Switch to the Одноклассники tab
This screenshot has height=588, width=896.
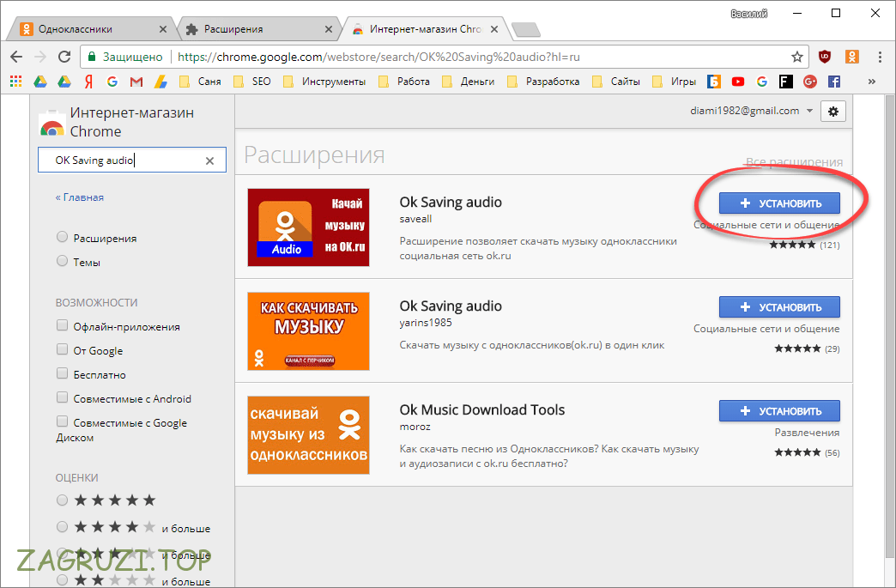[86, 28]
